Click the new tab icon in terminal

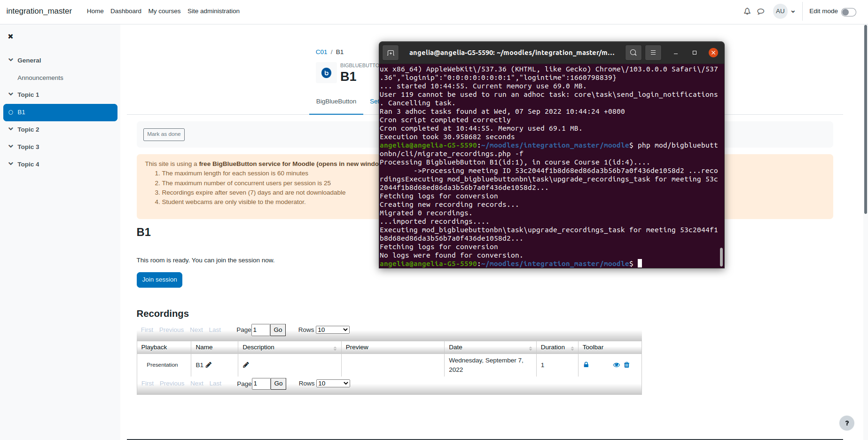pos(391,53)
